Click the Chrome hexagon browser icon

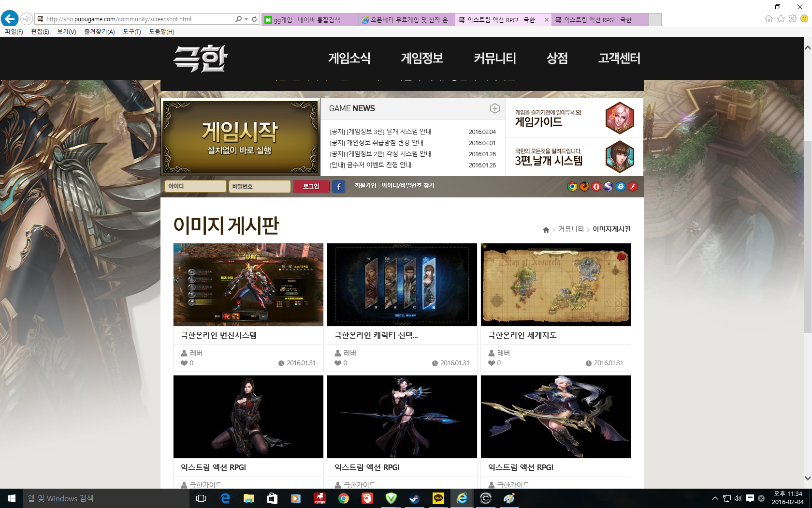[572, 187]
